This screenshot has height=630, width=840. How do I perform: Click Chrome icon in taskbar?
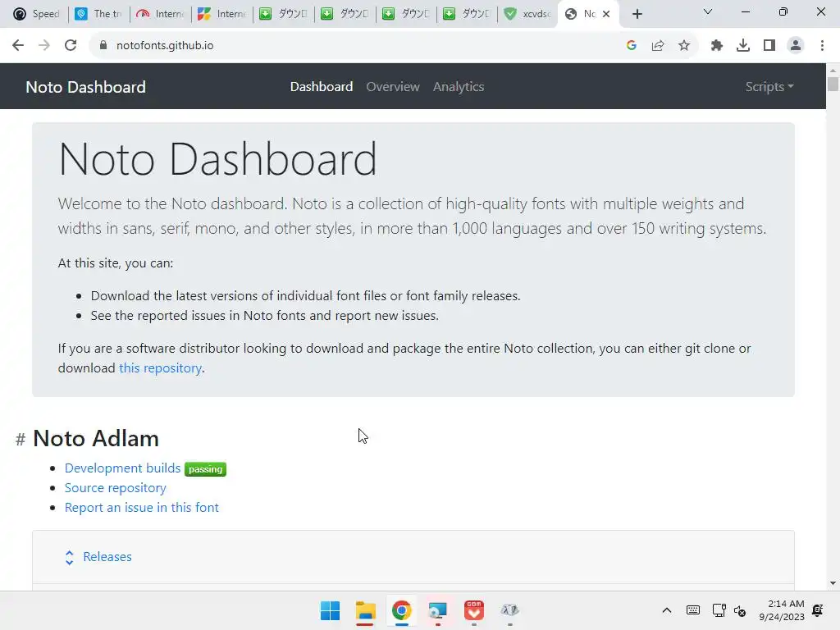(401, 610)
